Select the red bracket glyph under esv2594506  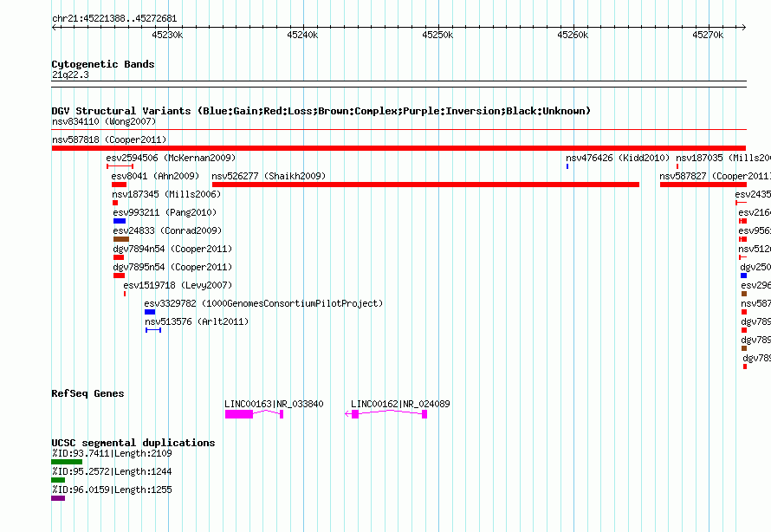pyautogui.click(x=120, y=166)
